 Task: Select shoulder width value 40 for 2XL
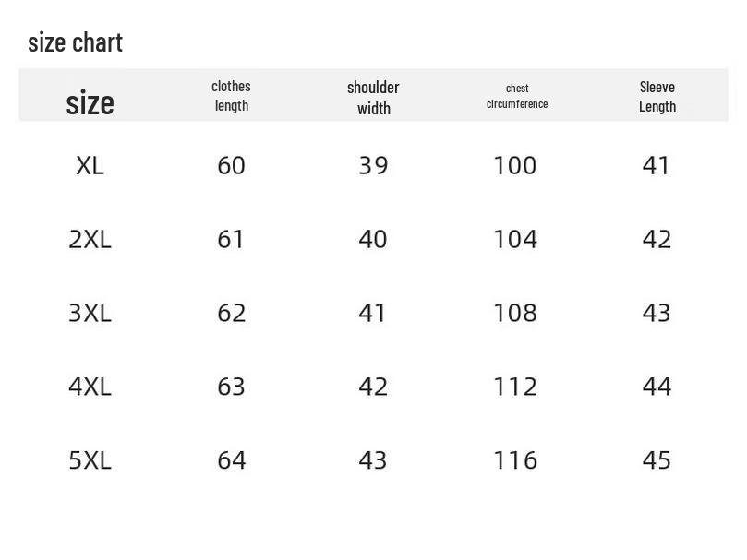373,240
